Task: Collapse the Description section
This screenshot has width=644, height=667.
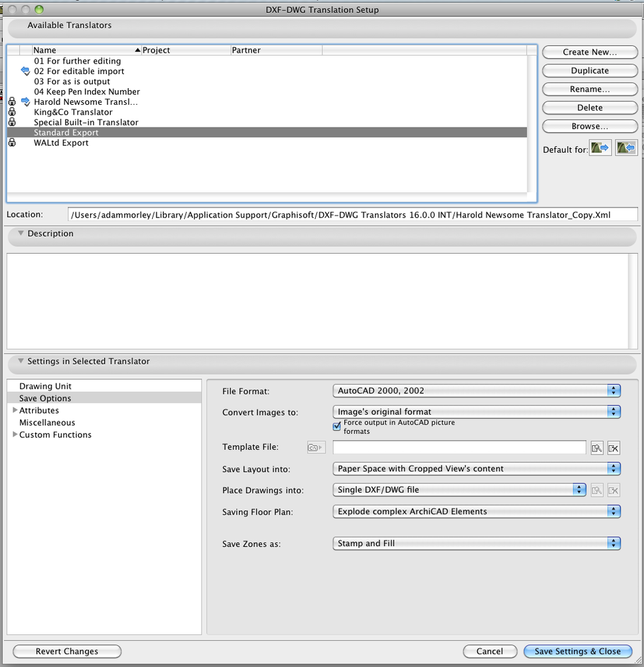Action: pos(21,233)
